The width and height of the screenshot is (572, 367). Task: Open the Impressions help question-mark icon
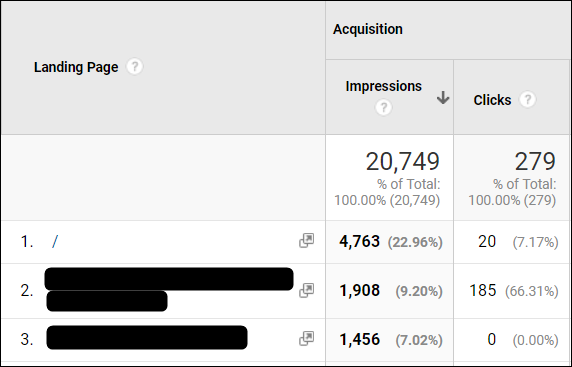[383, 108]
